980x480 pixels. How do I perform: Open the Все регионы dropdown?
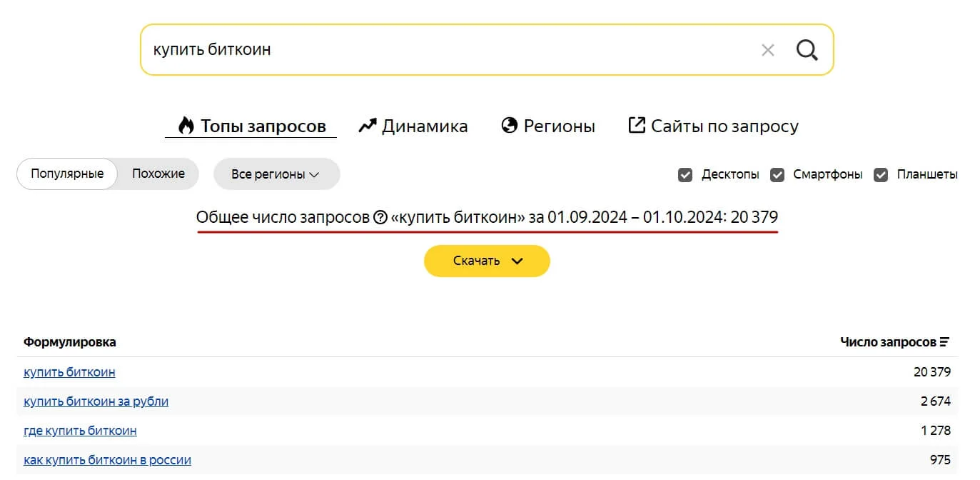[276, 174]
